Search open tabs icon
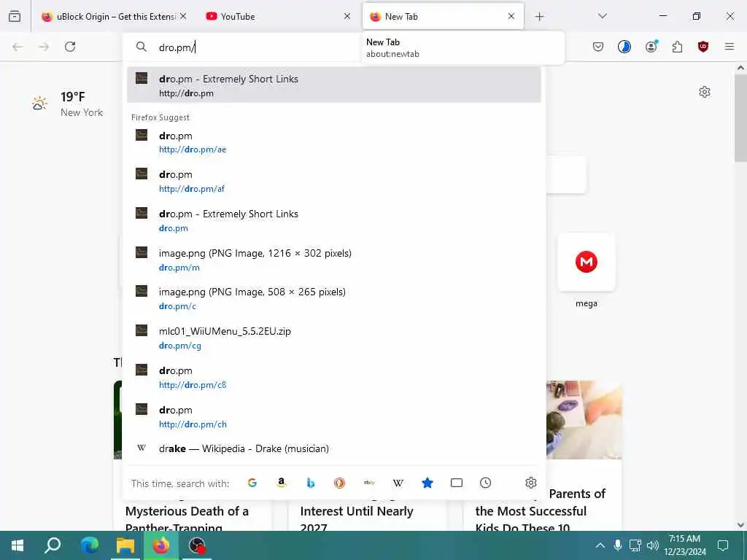 457,483
